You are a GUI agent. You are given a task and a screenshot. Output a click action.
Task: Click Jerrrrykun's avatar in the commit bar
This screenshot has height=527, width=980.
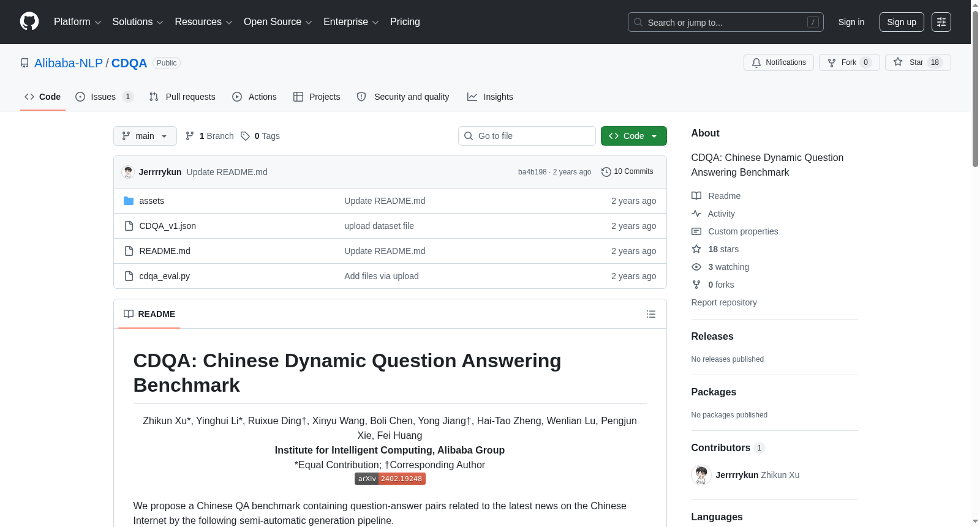tap(128, 172)
